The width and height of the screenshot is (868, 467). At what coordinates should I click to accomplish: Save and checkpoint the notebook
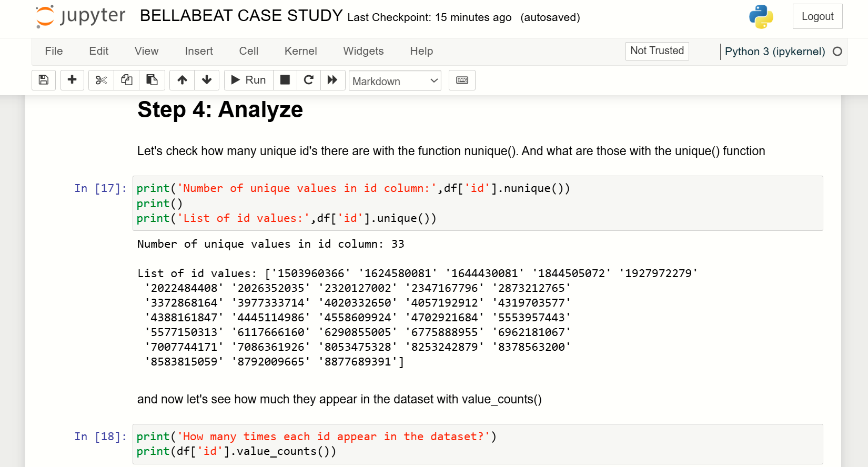(44, 80)
